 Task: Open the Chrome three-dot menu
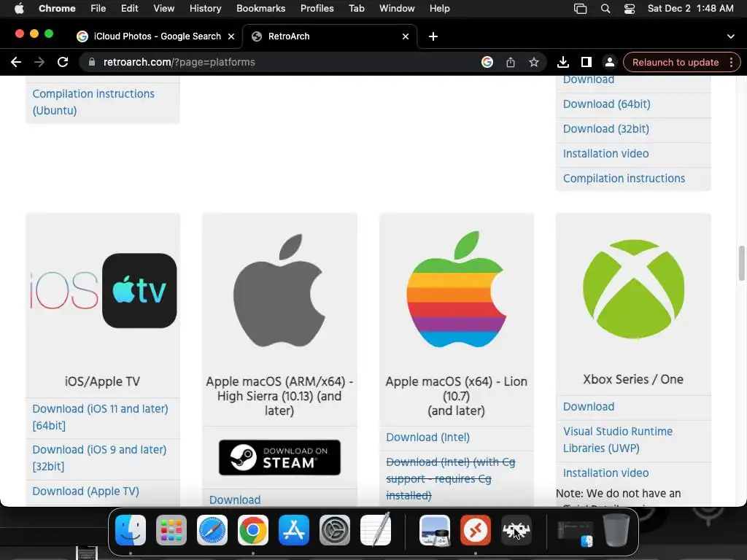coord(731,63)
